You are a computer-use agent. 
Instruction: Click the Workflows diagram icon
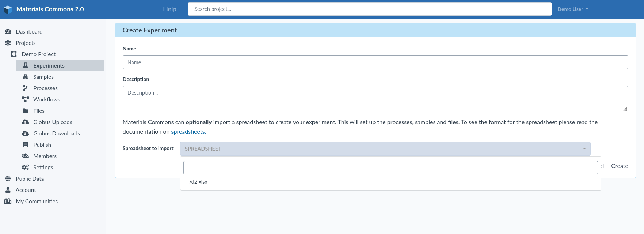point(26,100)
